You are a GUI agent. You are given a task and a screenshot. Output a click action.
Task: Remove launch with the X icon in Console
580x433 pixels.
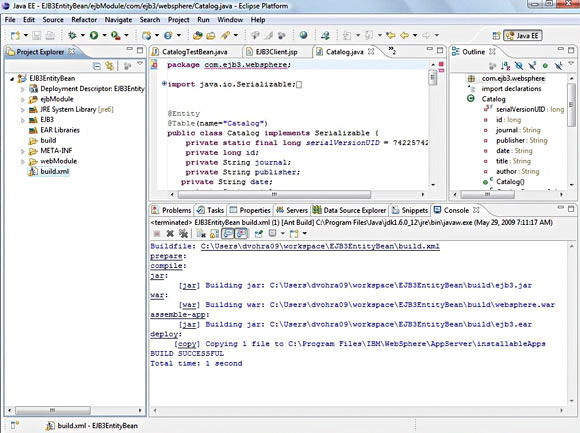[170, 233]
